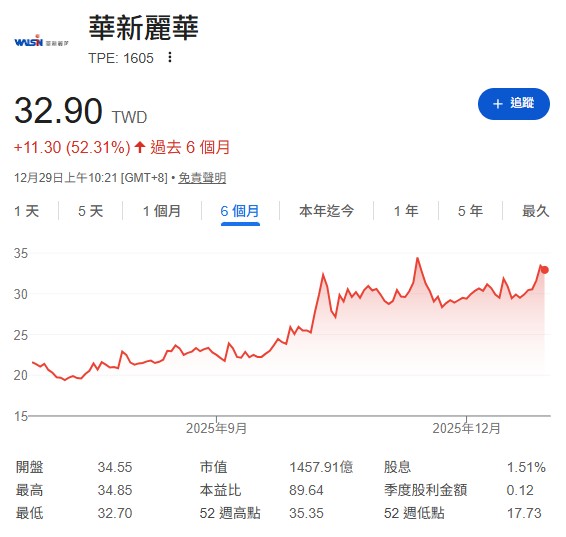Click the 52 週高點 value 35.35
This screenshot has height=537, width=566.
[x=306, y=513]
